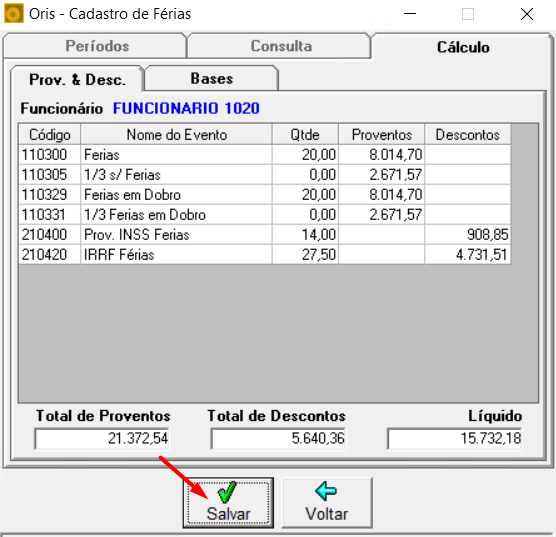The width and height of the screenshot is (556, 537).
Task: Select code cell 110300
Action: point(50,155)
